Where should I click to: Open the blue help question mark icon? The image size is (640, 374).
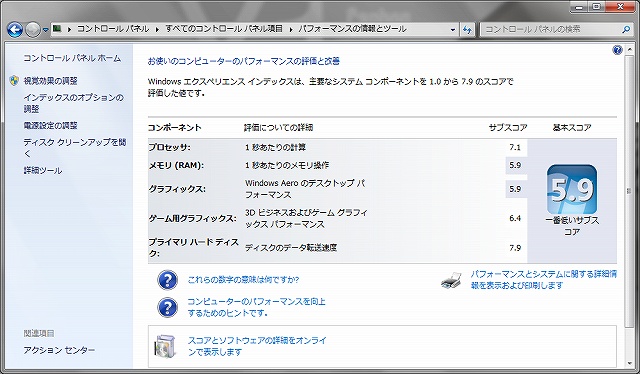(x=617, y=50)
